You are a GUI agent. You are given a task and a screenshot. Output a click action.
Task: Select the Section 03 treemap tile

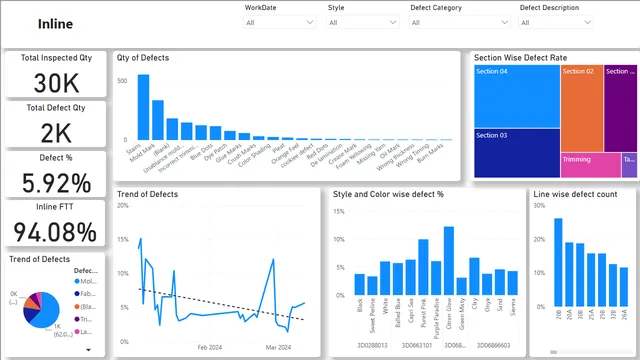point(517,153)
